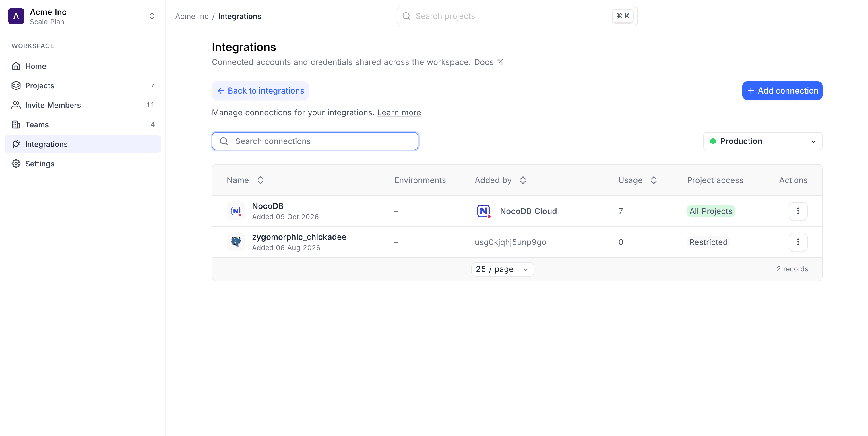Image resolution: width=868 pixels, height=436 pixels.
Task: Click the PostgreSQL elephant icon
Action: tap(236, 242)
